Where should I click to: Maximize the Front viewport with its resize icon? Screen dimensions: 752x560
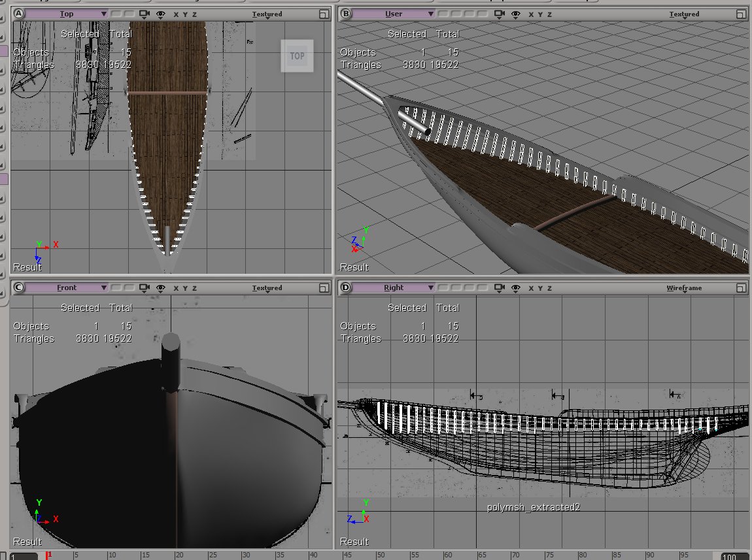click(324, 288)
